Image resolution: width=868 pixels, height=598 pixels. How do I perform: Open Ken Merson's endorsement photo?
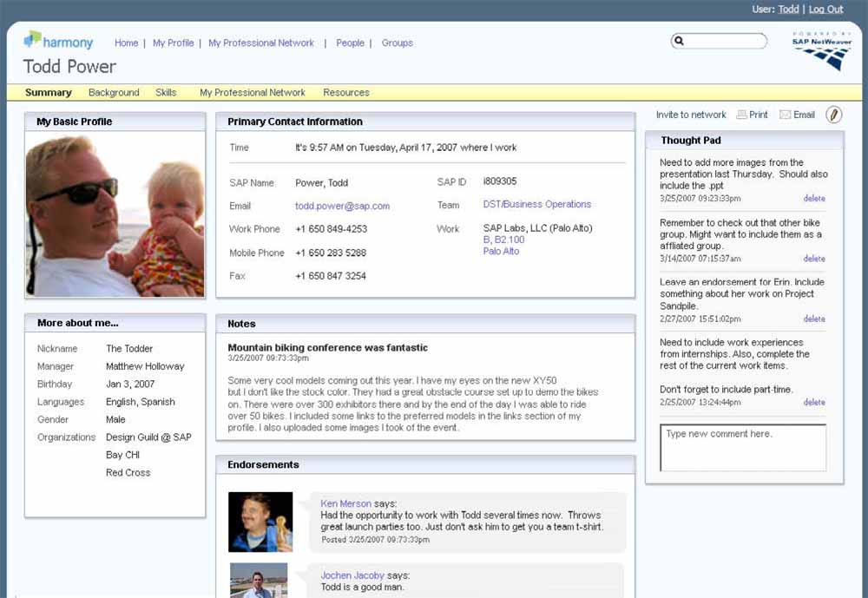tap(260, 522)
